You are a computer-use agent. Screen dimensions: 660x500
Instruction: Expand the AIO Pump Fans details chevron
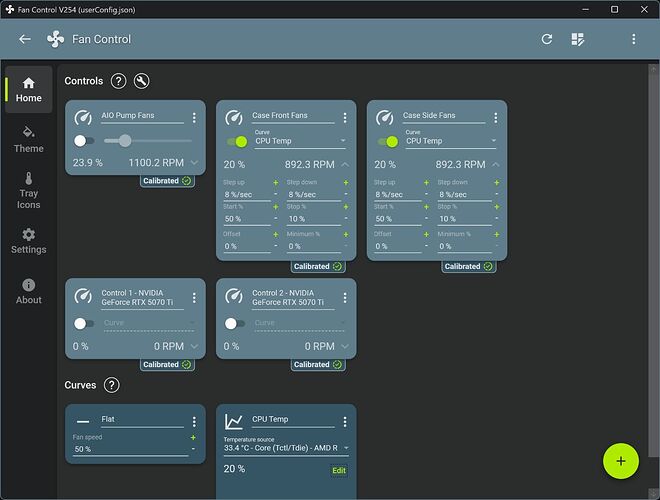pyautogui.click(x=194, y=162)
